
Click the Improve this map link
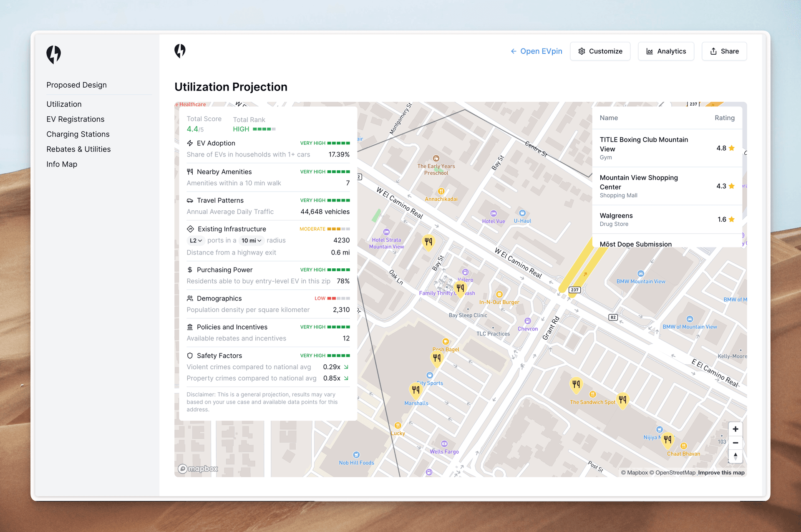tap(721, 473)
